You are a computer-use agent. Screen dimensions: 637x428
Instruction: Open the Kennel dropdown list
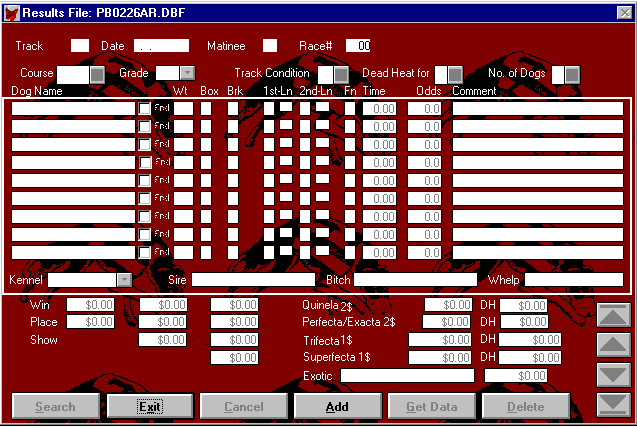(x=124, y=280)
